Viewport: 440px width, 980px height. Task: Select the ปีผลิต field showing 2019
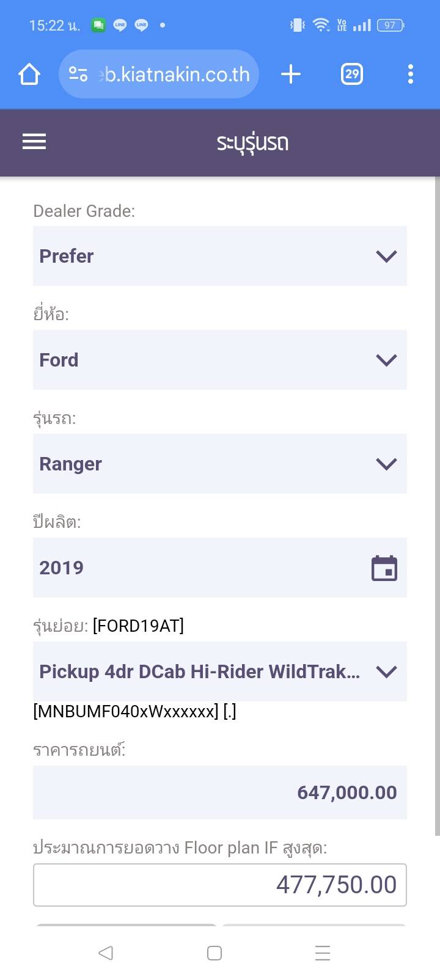pos(196,568)
